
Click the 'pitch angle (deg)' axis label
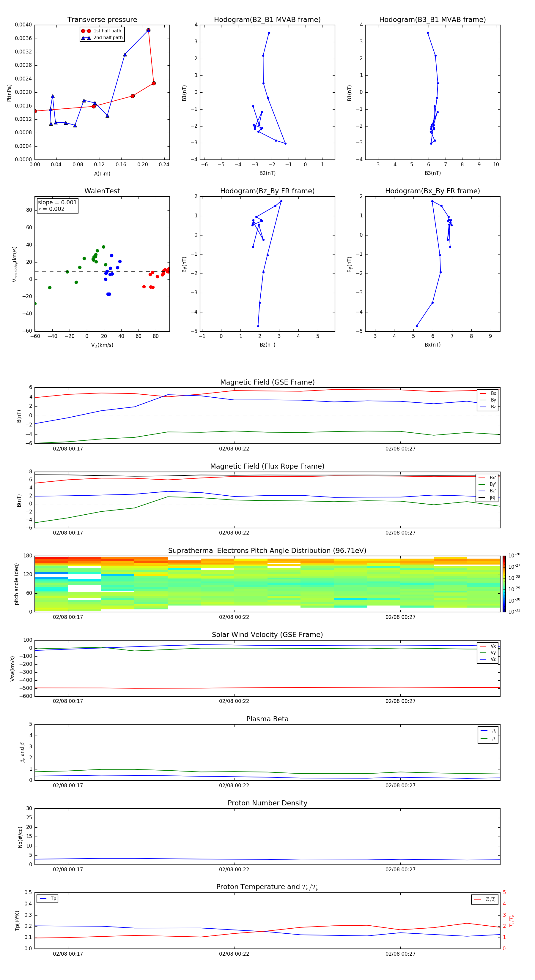click(16, 584)
